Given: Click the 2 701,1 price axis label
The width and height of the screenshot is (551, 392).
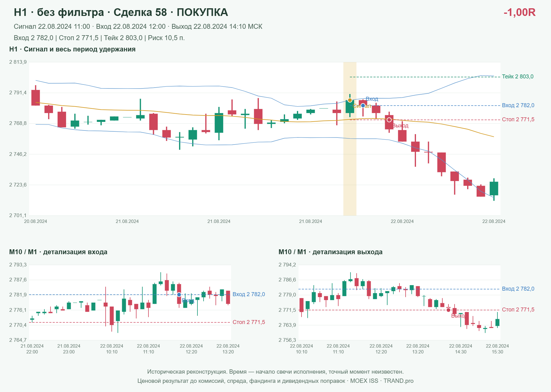Looking at the screenshot, I should 18,215.
